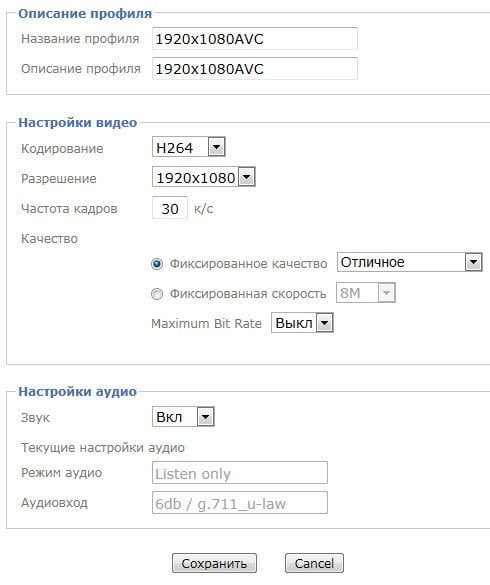Click the Maximum Bit Rate label
The image size is (490, 585).
point(206,323)
